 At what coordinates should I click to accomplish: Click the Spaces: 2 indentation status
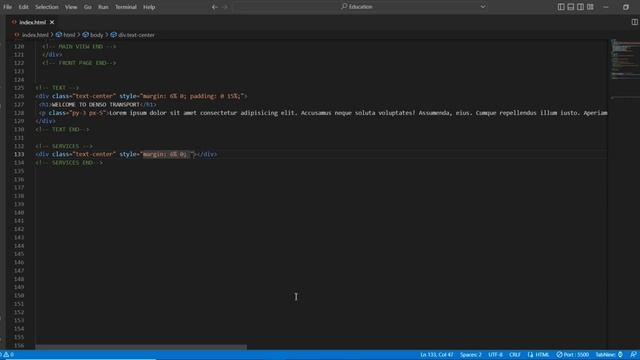click(x=471, y=355)
